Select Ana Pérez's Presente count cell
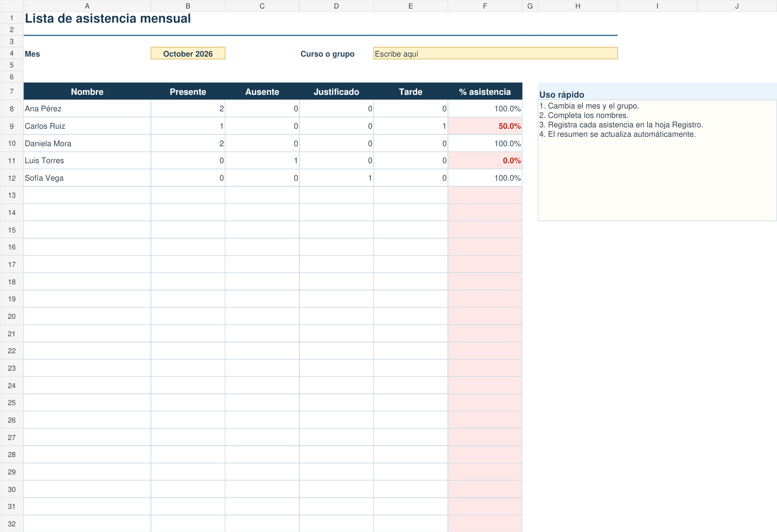777x532 pixels. point(188,108)
